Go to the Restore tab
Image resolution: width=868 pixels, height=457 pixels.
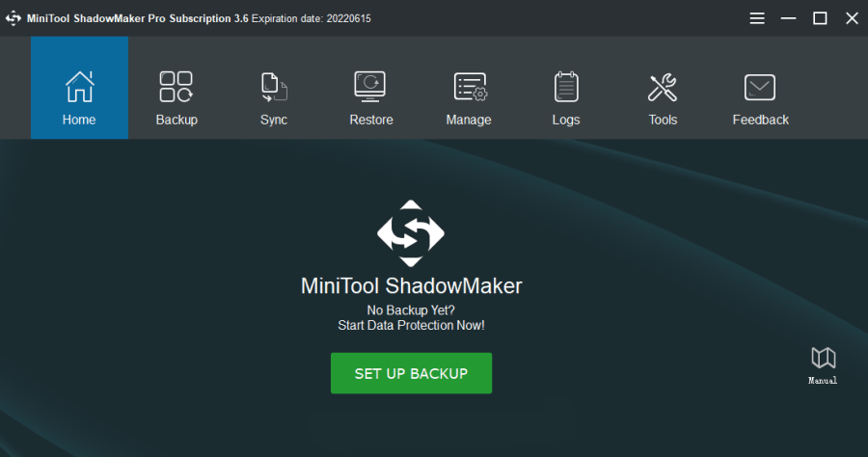click(371, 88)
